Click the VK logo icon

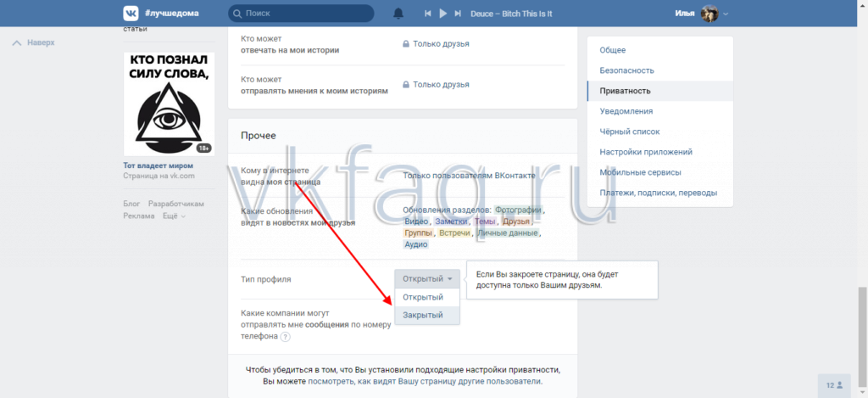pyautogui.click(x=131, y=13)
